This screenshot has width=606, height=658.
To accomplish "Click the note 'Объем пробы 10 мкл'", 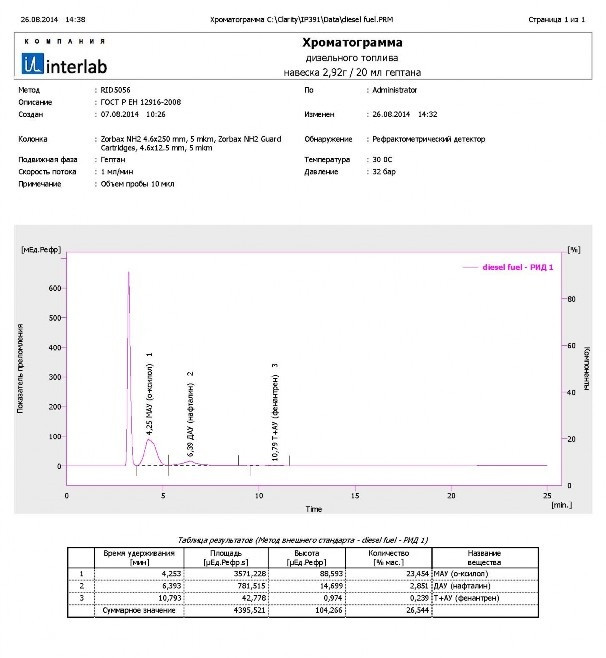I will click(x=137, y=184).
